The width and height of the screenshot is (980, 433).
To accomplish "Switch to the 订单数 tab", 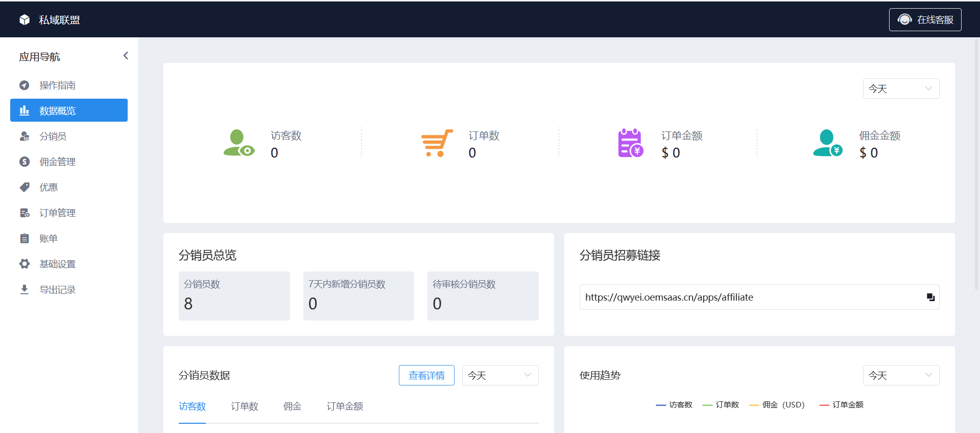I will (245, 406).
